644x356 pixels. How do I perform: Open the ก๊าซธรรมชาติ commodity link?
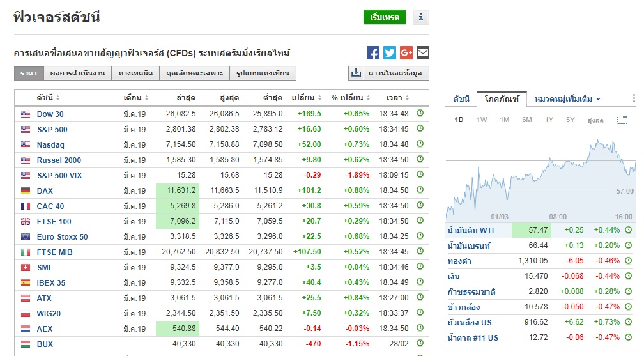(x=471, y=292)
